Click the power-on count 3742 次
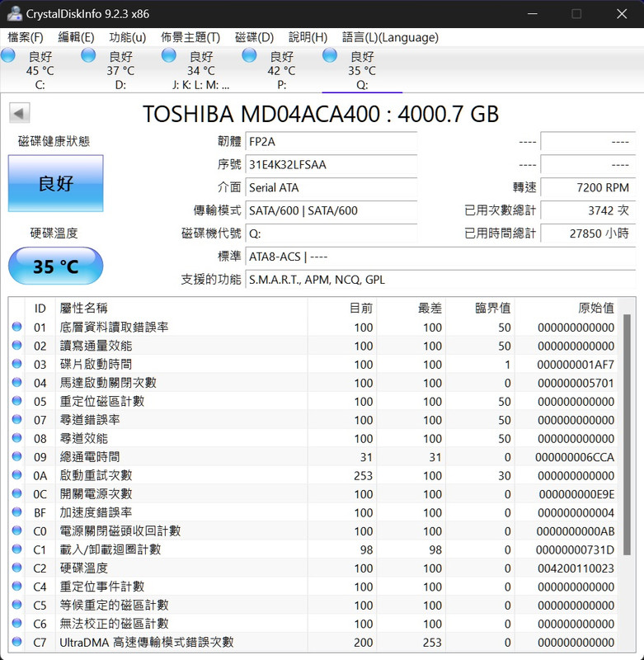Viewport: 644px width, 660px height. click(588, 210)
